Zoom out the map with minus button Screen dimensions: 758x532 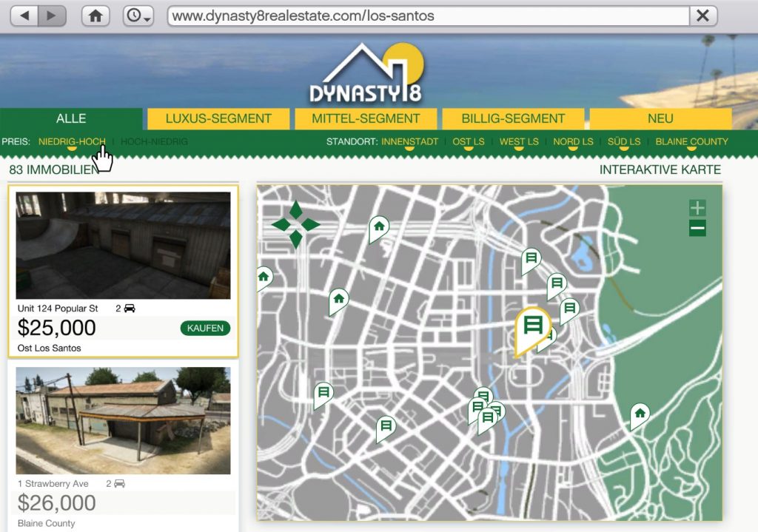[x=697, y=228]
